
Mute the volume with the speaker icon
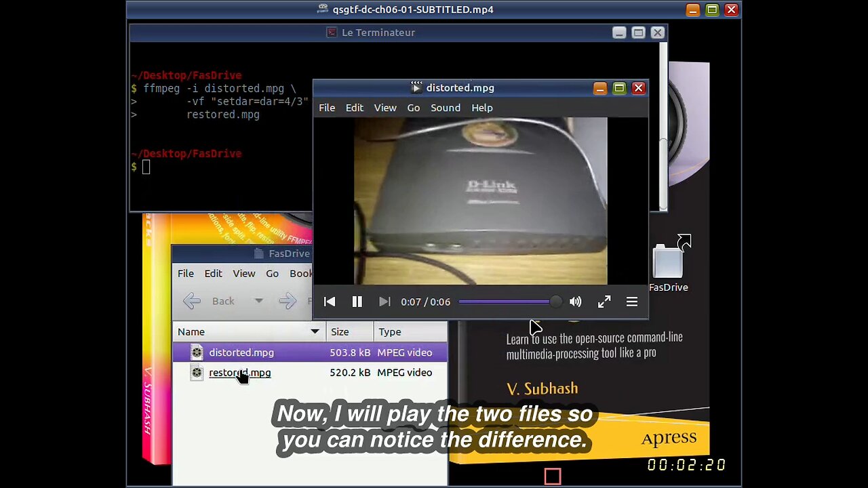pos(575,302)
